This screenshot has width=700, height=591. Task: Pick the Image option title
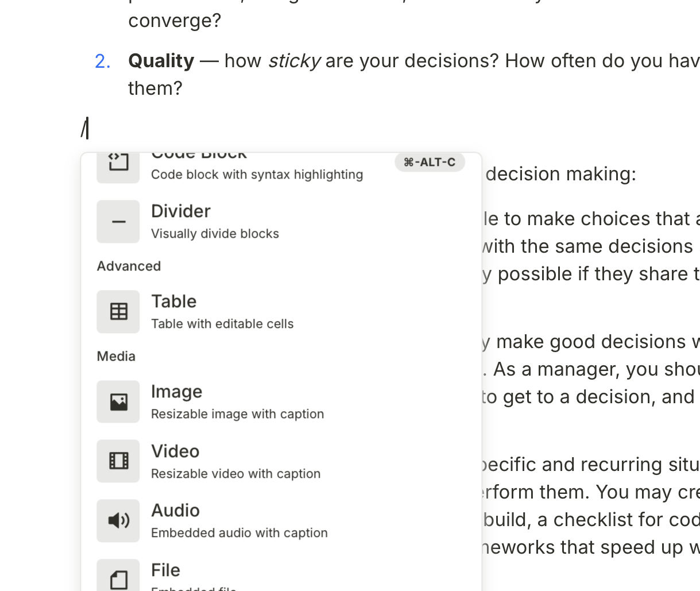coord(176,392)
